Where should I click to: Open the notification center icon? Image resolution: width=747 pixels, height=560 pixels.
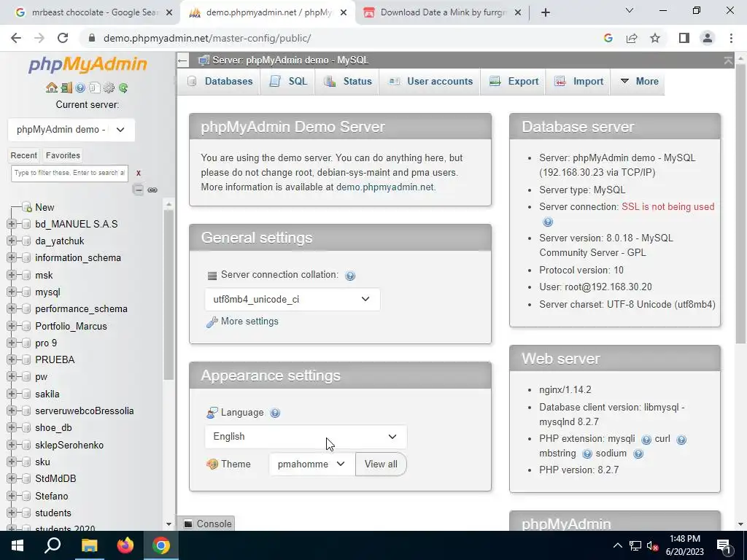tap(724, 546)
